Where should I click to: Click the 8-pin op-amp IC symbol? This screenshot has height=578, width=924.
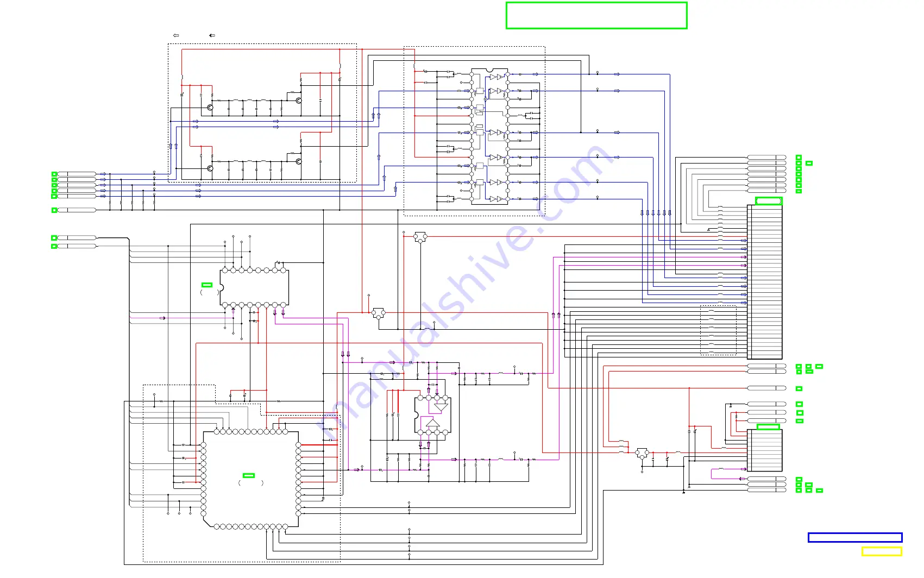(432, 416)
